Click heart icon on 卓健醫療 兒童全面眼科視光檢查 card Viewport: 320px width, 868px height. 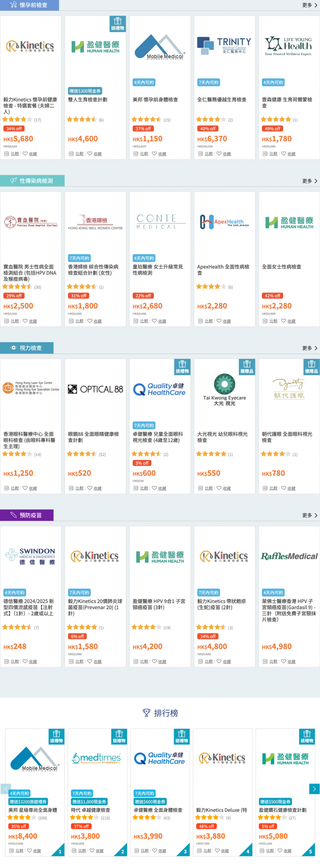pos(154,488)
